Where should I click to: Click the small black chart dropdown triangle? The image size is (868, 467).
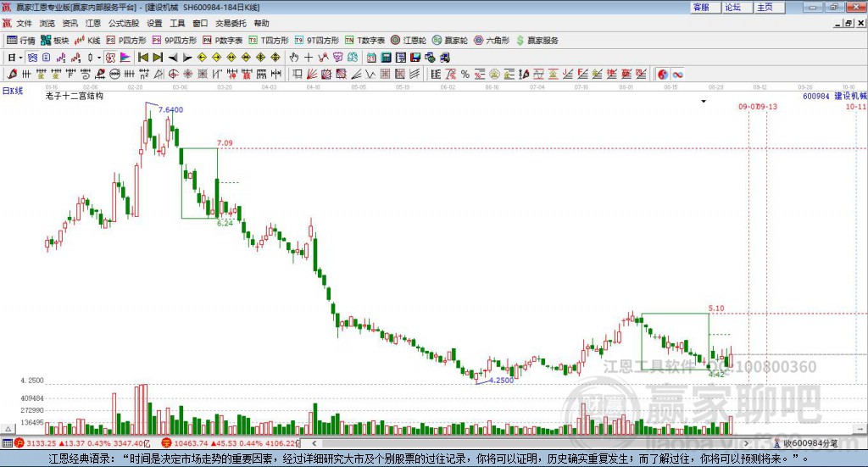(x=704, y=101)
